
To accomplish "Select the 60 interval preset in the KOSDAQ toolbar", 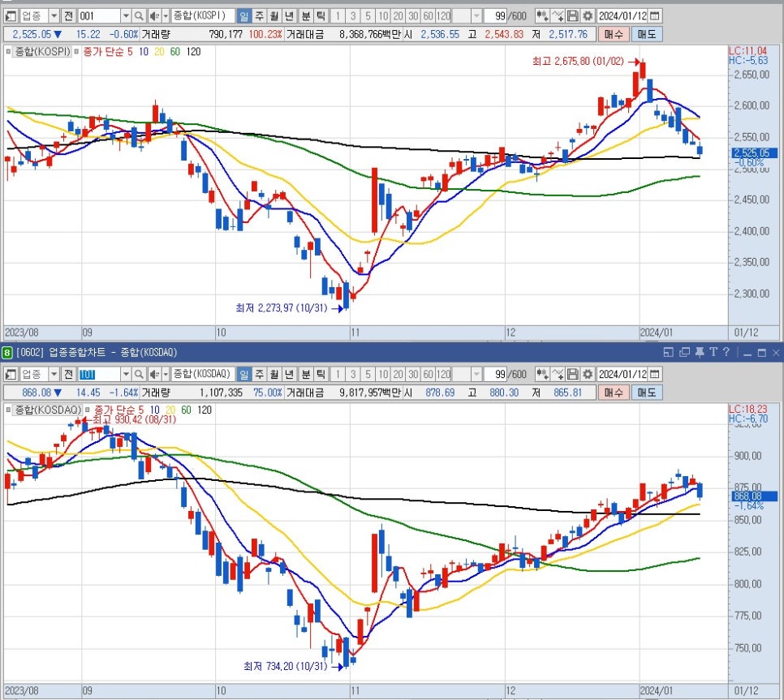I will point(429,374).
